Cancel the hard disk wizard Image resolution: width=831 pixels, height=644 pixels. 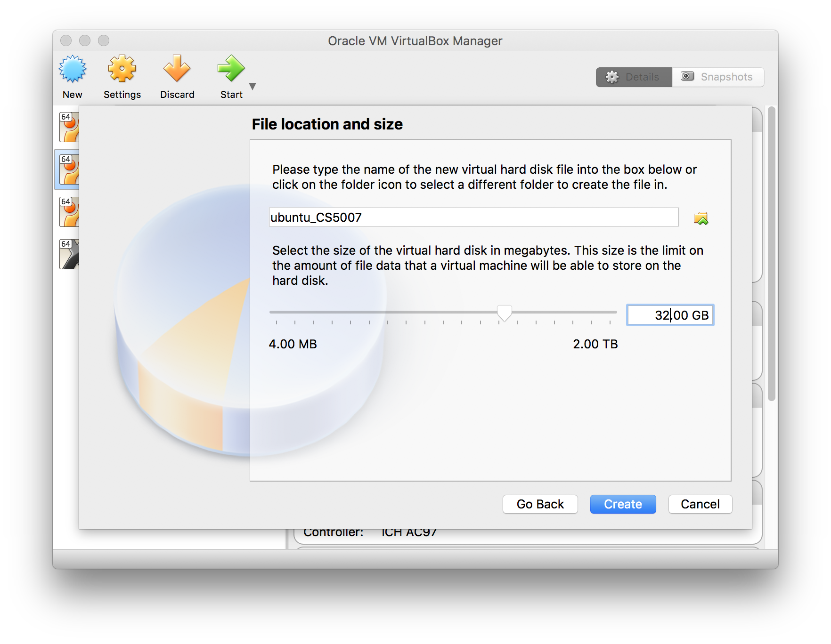pos(700,504)
